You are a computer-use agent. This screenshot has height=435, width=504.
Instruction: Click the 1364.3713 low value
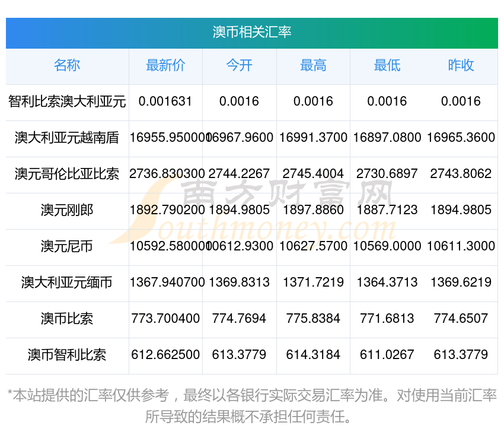point(387,282)
